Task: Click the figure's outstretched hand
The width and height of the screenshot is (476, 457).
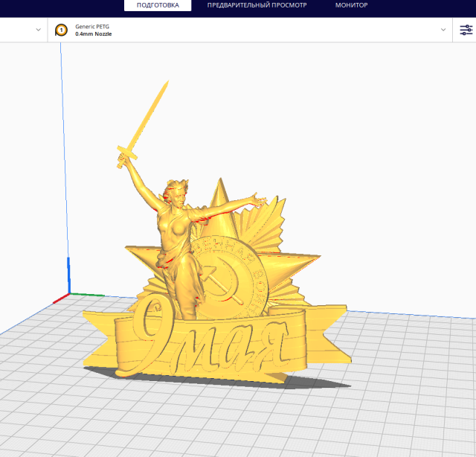Action: 258,197
